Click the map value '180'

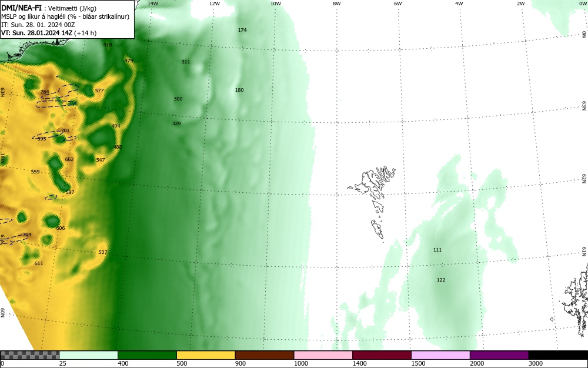click(239, 90)
